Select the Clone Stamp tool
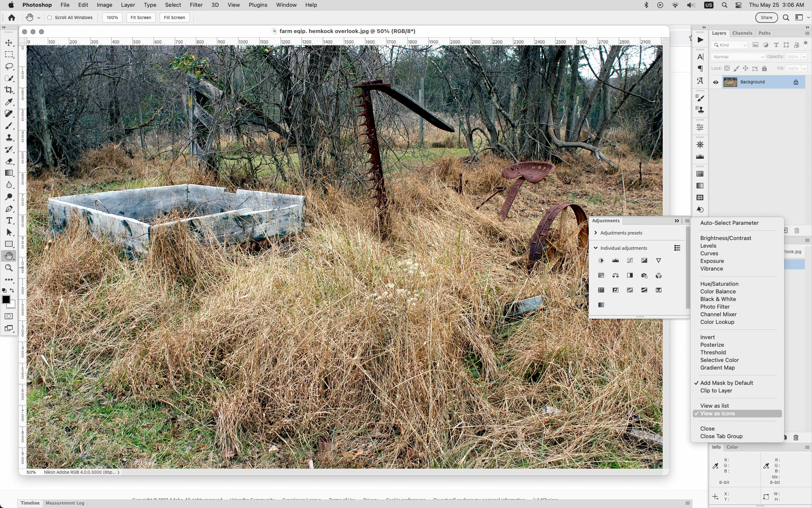 tap(9, 138)
